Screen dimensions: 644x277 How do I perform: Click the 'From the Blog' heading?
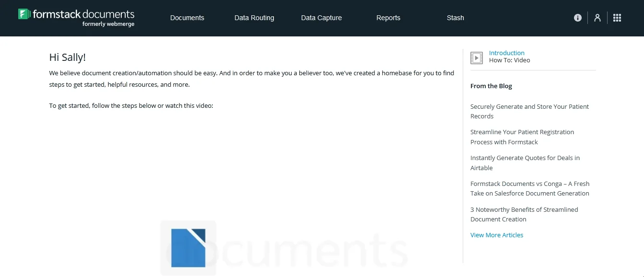pyautogui.click(x=491, y=86)
